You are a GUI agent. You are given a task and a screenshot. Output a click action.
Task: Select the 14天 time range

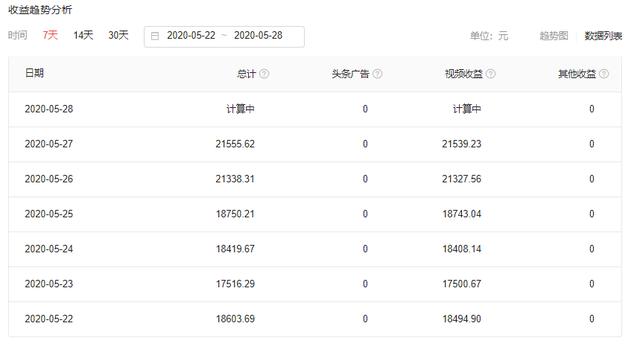[83, 35]
